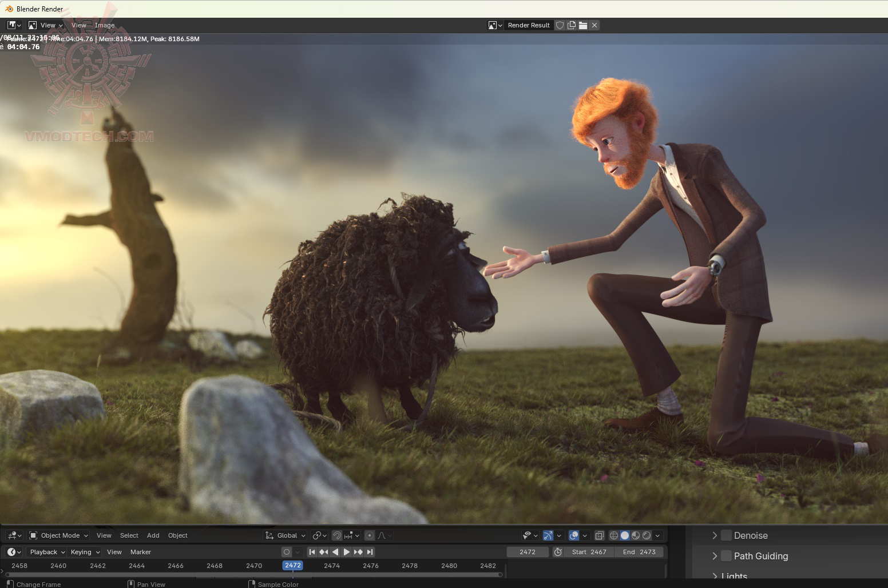Click the End 2473 frame field
The width and height of the screenshot is (888, 588).
click(639, 552)
